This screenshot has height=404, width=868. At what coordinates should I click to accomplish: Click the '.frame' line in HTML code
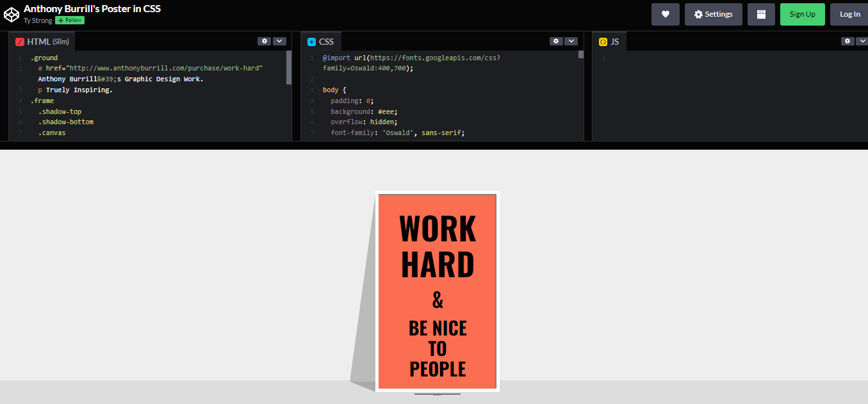coord(42,101)
